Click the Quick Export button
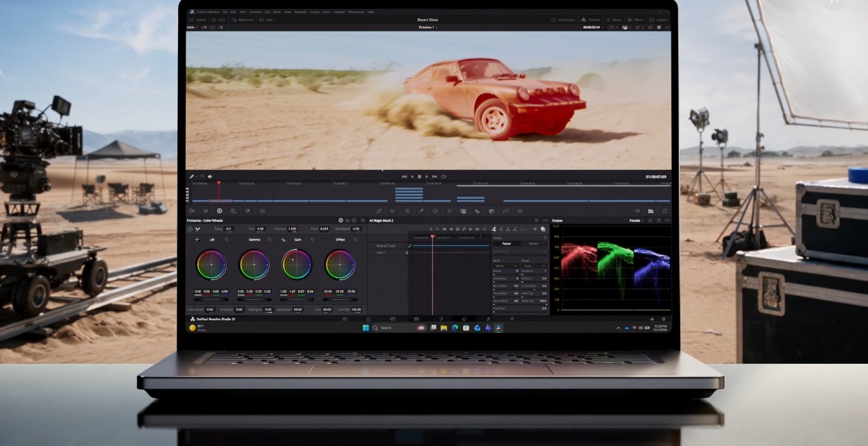The image size is (868, 446). (565, 20)
